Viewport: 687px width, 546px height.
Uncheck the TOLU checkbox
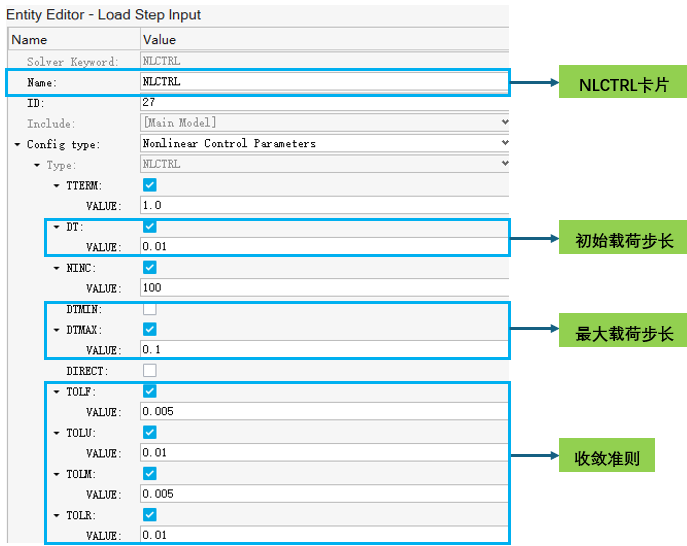click(149, 433)
